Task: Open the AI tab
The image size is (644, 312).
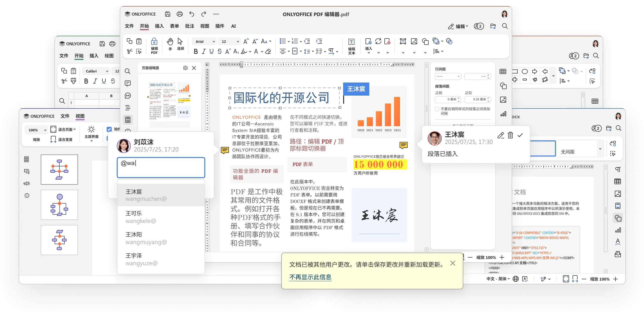Action: tap(233, 26)
